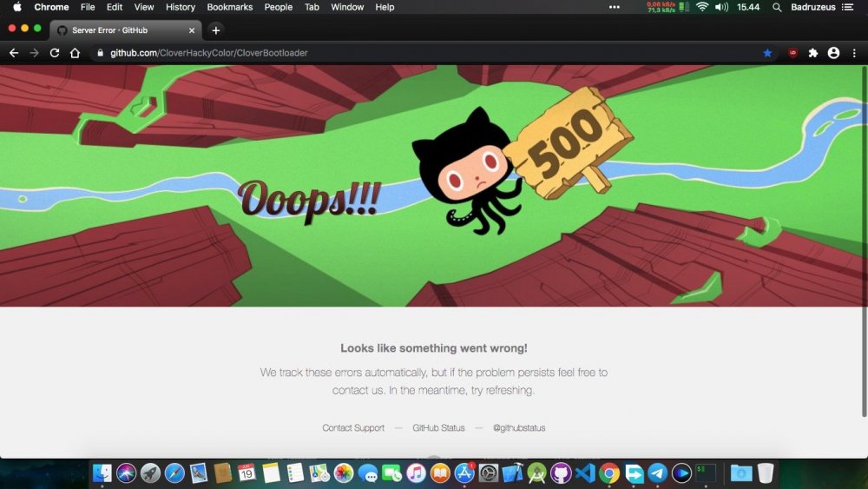
Task: Launch Siri from the dock
Action: point(126,473)
